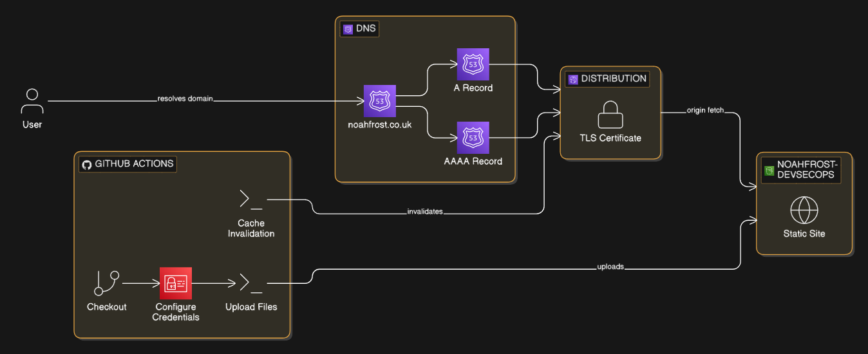Click the 'Checkout' label
This screenshot has width=868, height=354.
pyautogui.click(x=107, y=307)
